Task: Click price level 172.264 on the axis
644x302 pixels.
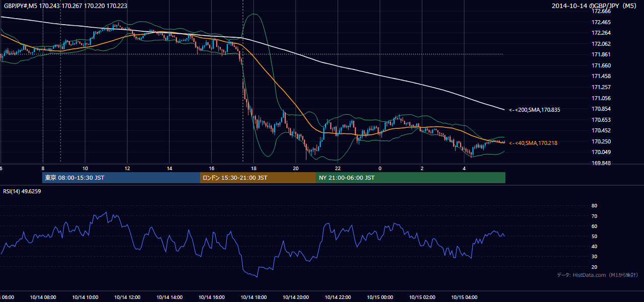Action: [601, 33]
